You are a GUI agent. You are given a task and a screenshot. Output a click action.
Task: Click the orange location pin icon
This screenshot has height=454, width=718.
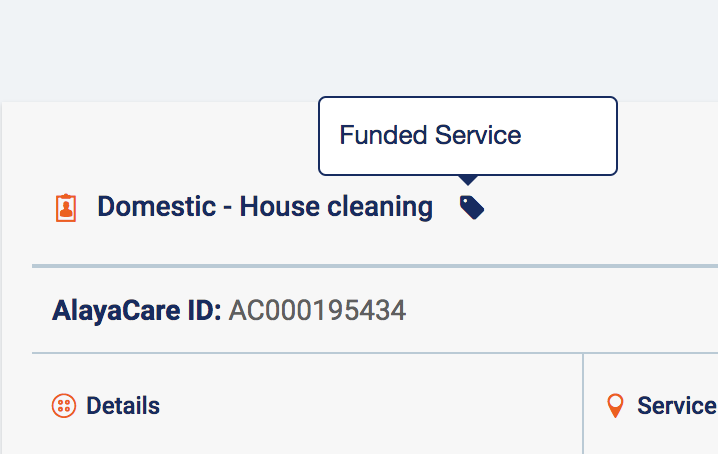tap(616, 406)
